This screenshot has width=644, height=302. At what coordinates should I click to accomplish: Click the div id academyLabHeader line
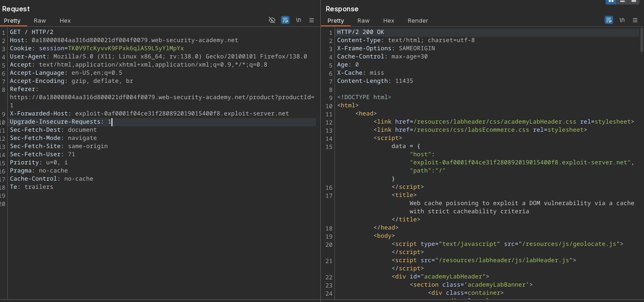pos(441,276)
